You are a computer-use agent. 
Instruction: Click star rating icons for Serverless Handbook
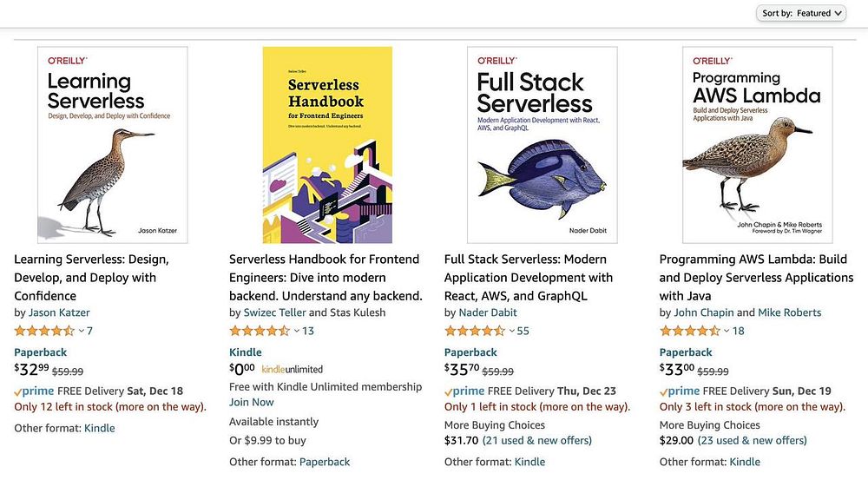260,331
